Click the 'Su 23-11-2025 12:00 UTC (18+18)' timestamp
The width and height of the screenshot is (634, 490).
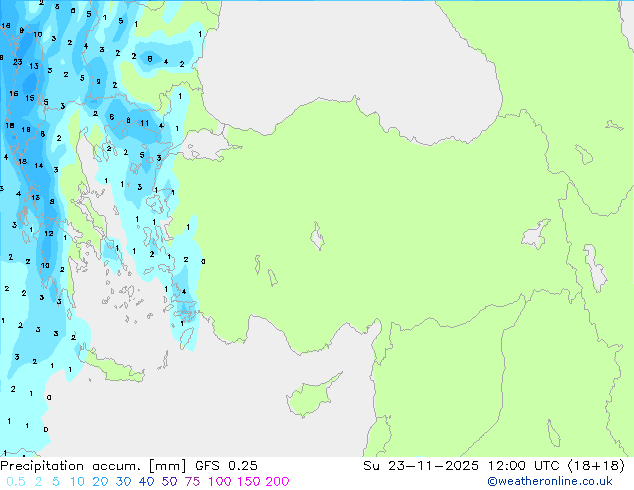494,466
